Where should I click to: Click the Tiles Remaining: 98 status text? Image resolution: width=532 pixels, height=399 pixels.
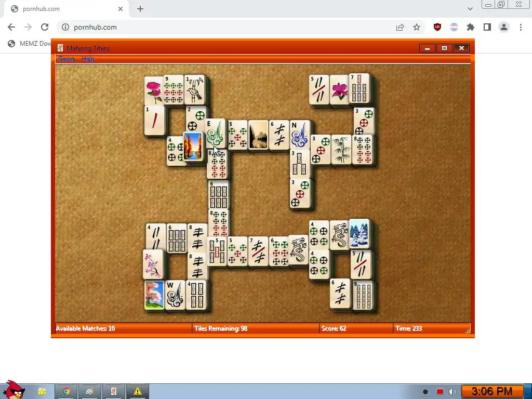click(x=221, y=328)
